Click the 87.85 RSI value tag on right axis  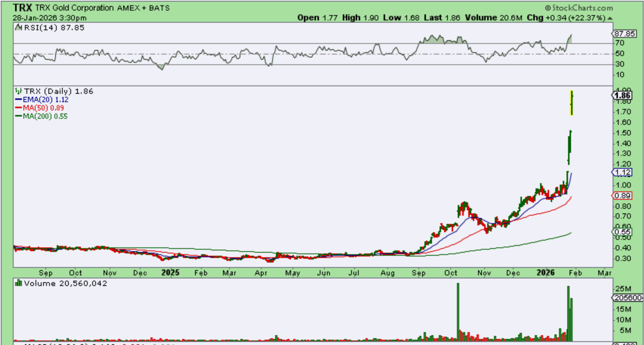[624, 34]
